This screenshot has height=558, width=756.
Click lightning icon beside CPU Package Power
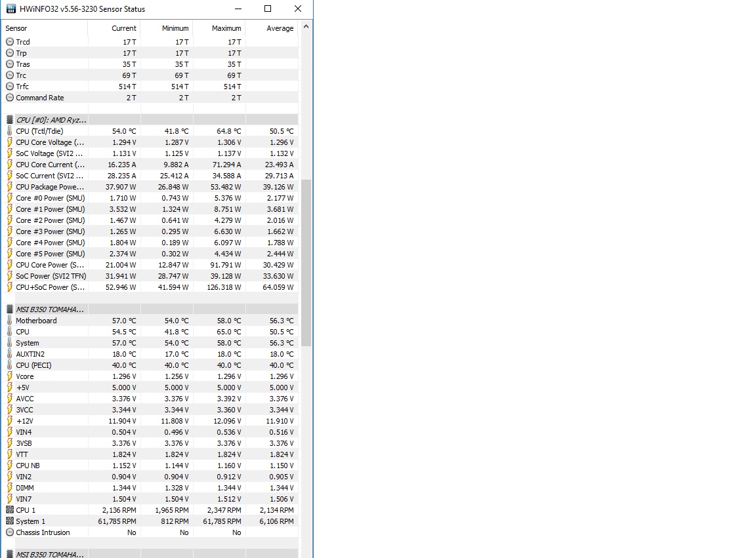click(x=10, y=186)
